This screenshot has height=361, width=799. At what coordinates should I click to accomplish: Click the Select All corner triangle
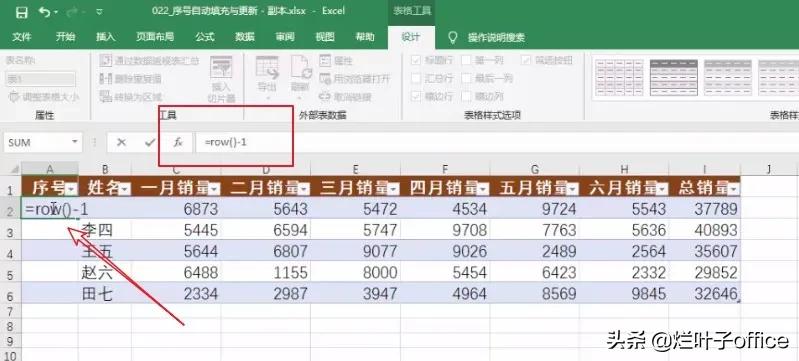click(x=14, y=169)
